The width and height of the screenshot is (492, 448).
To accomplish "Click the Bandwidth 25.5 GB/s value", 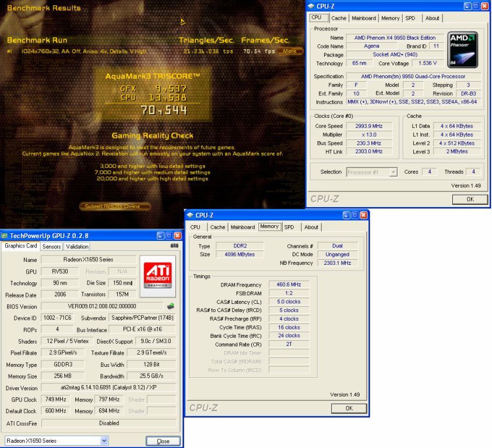I will point(152,376).
